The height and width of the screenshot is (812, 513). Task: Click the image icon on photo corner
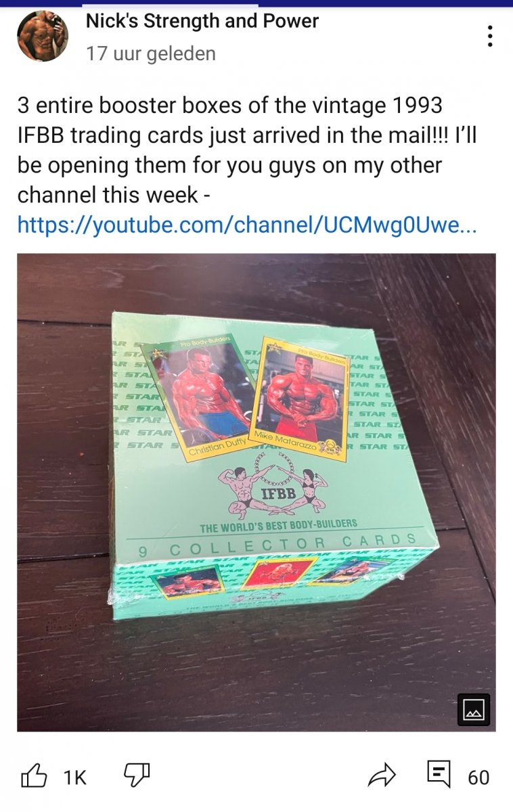[x=473, y=710]
